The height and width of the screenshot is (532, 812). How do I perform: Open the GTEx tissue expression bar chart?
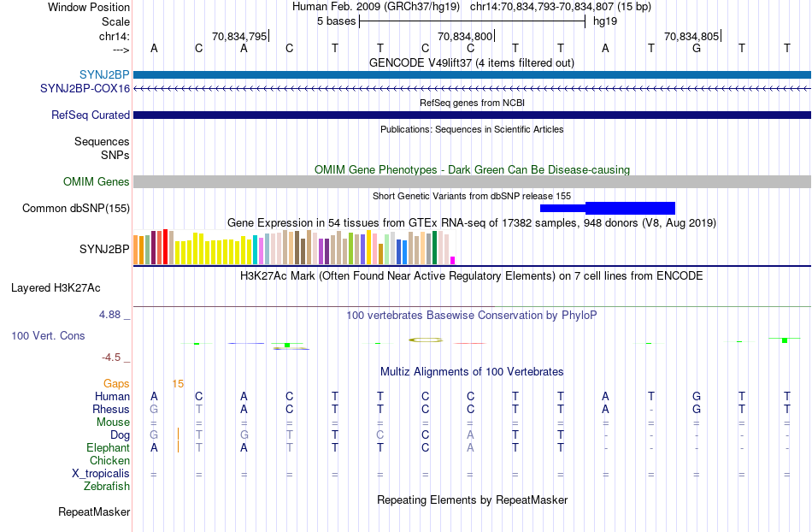point(294,247)
